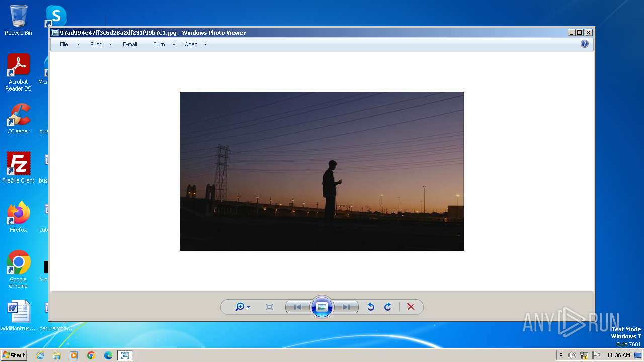644x362 pixels.
Task: Click the E-mail button
Action: (x=130, y=44)
